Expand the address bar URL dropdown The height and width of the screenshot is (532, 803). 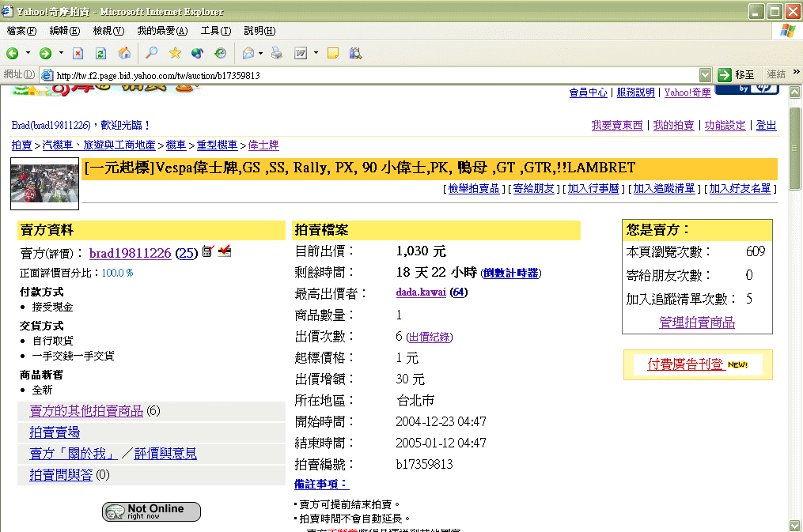pyautogui.click(x=706, y=74)
